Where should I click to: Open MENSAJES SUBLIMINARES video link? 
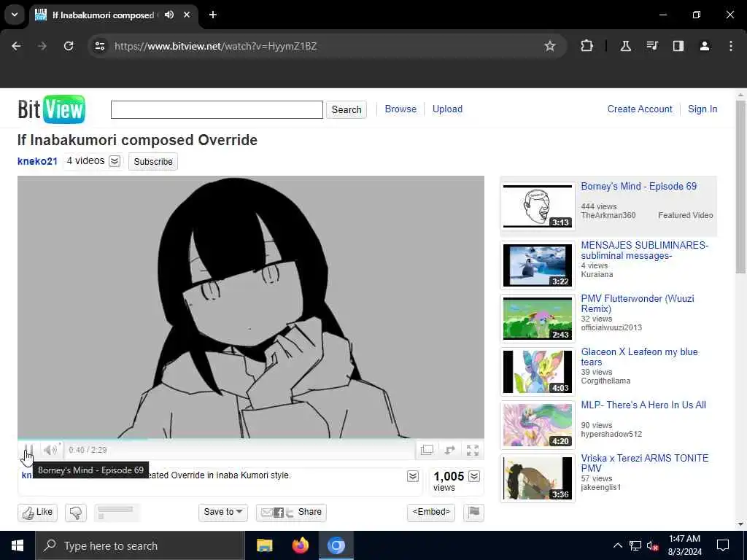645,251
